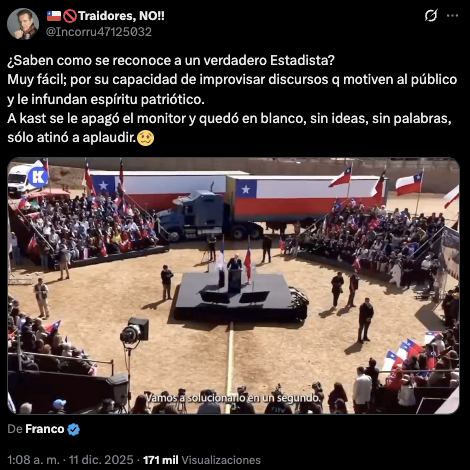Click the 11 dic. 2025 date
This screenshot has height=470, width=470.
point(101,460)
